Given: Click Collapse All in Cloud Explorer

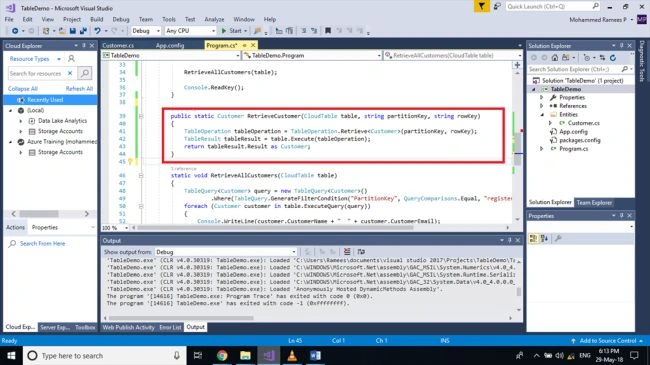Looking at the screenshot, I should [x=23, y=89].
